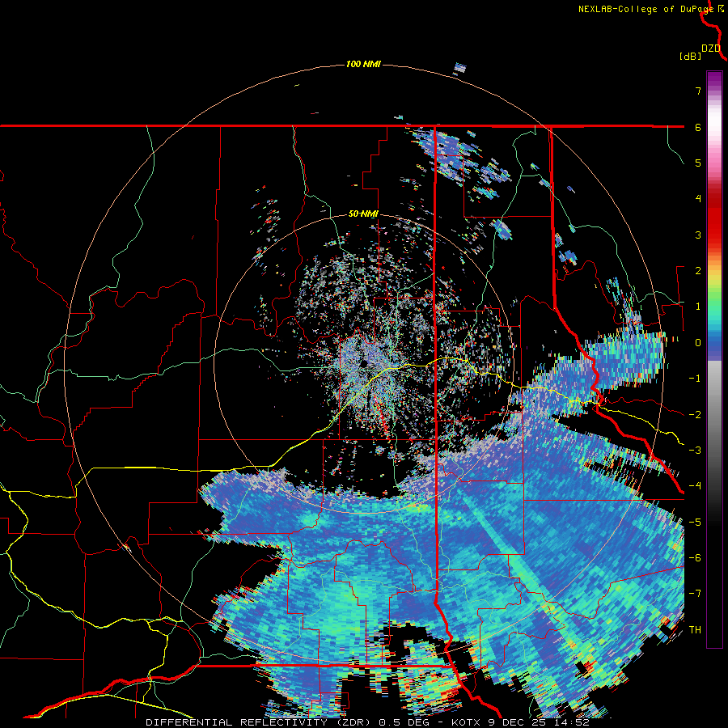This screenshot has height=728, width=728.
Task: Click the 4 dB label on legend
Action: pyautogui.click(x=698, y=199)
